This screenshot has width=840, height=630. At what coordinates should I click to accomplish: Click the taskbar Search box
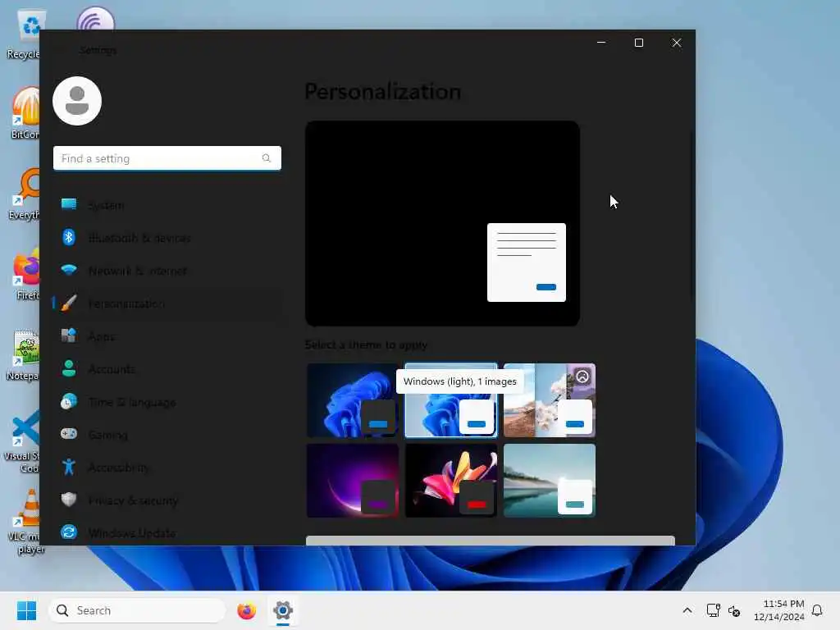[x=137, y=610]
